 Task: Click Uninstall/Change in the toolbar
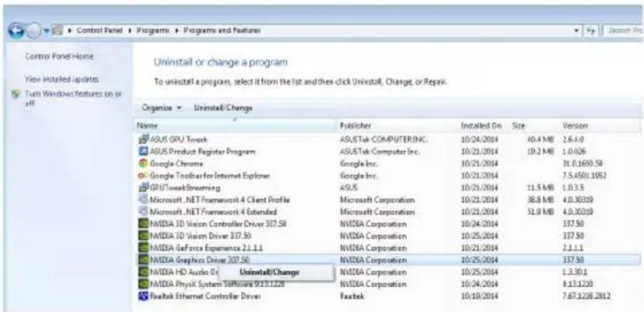tap(223, 108)
